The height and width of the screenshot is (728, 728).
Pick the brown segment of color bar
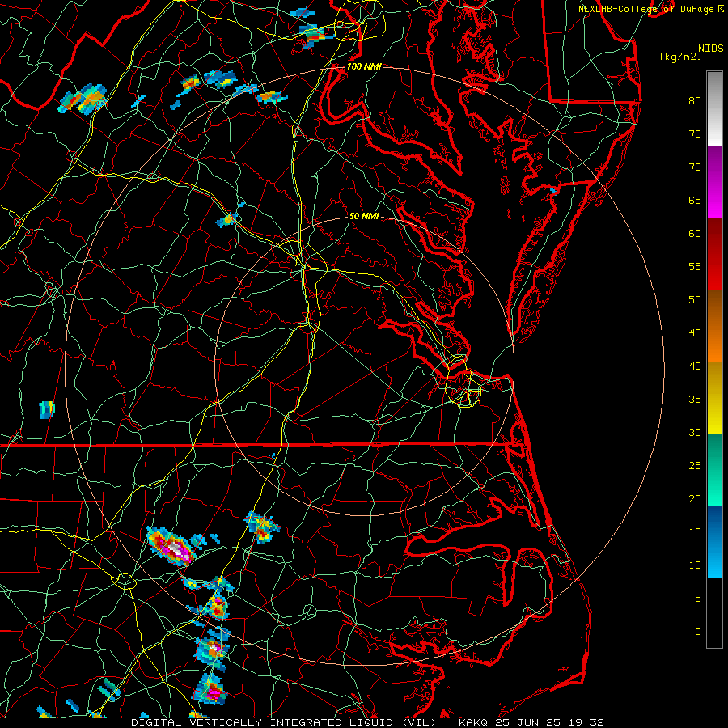(x=714, y=307)
